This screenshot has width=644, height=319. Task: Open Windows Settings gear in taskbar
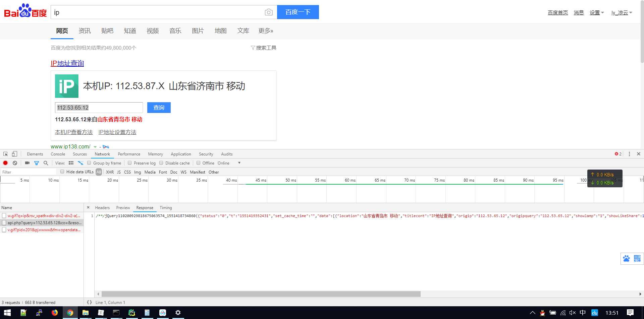[x=178, y=313]
